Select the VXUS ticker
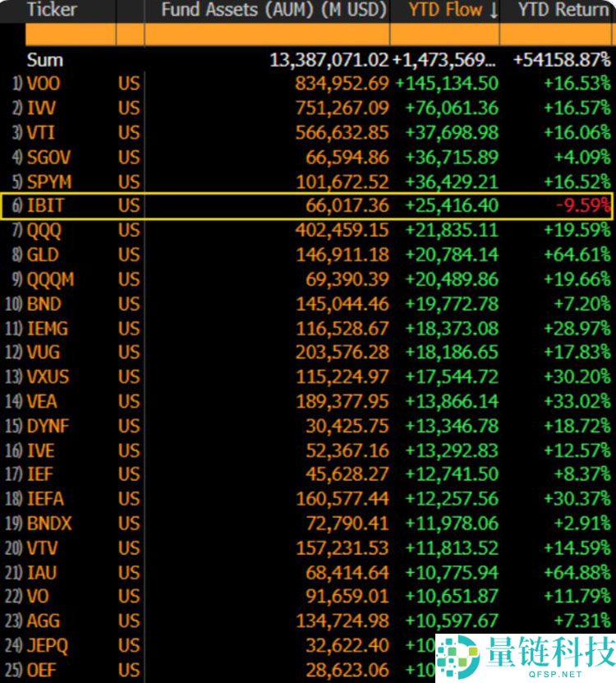Image resolution: width=616 pixels, height=683 pixels. [x=48, y=376]
